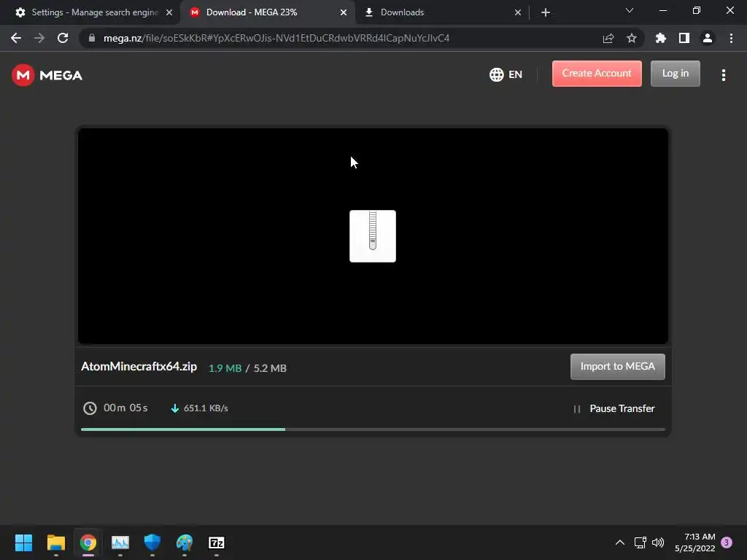This screenshot has width=747, height=560.
Task: Close the Downloads tab
Action: [518, 12]
